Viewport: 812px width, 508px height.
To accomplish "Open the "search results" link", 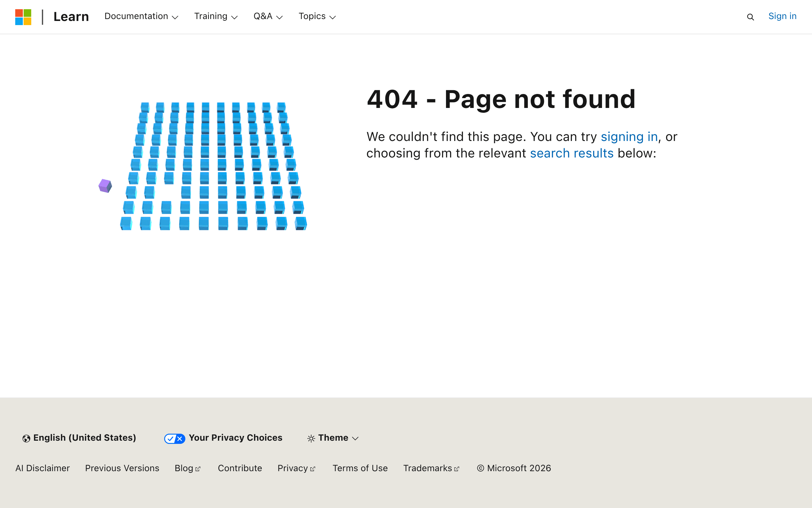I will pos(572,153).
